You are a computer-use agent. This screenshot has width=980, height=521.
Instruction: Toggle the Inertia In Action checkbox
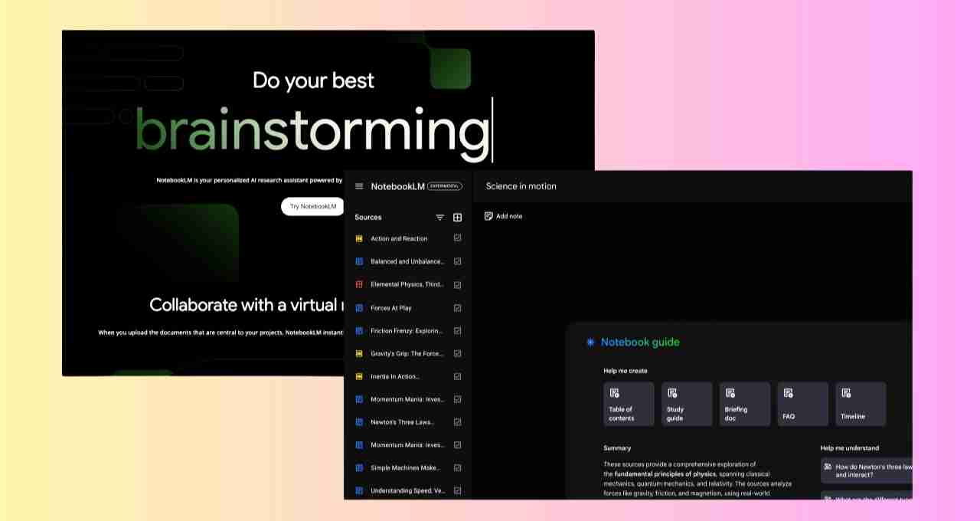[x=457, y=376]
